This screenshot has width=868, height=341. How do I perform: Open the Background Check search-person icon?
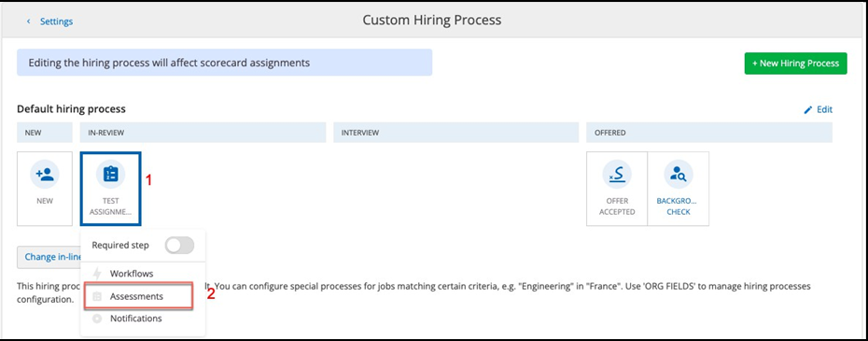point(679,174)
